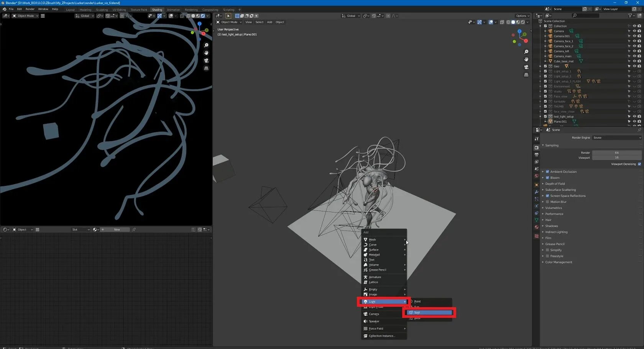
Task: Open the View Layer properties tab icon
Action: pos(537,162)
